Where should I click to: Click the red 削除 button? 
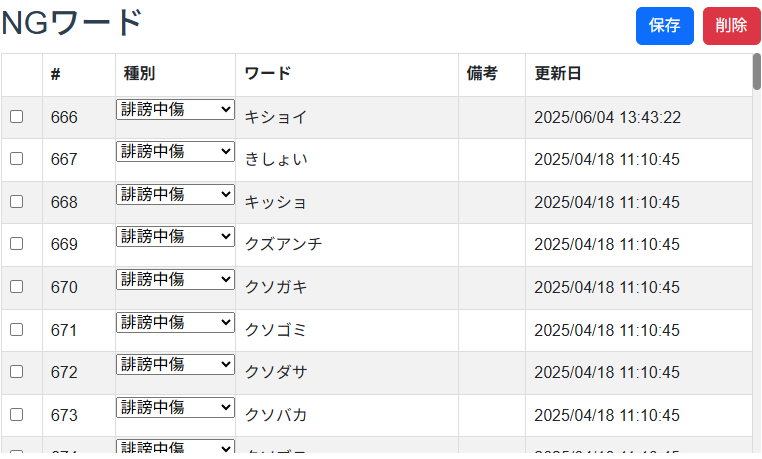pyautogui.click(x=731, y=26)
